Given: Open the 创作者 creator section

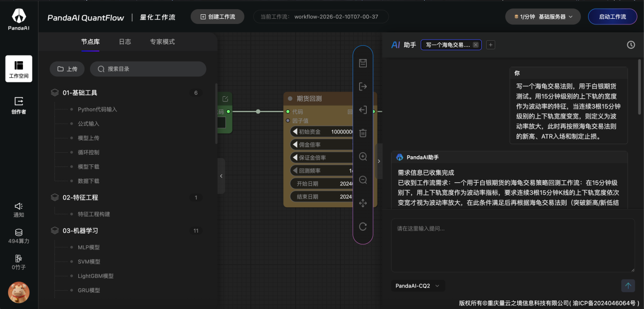Looking at the screenshot, I should point(19,105).
